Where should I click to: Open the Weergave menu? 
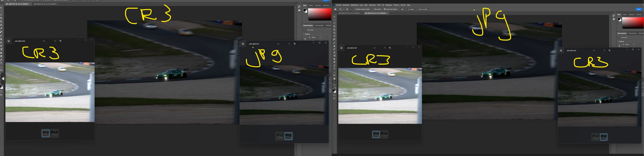[389, 5]
